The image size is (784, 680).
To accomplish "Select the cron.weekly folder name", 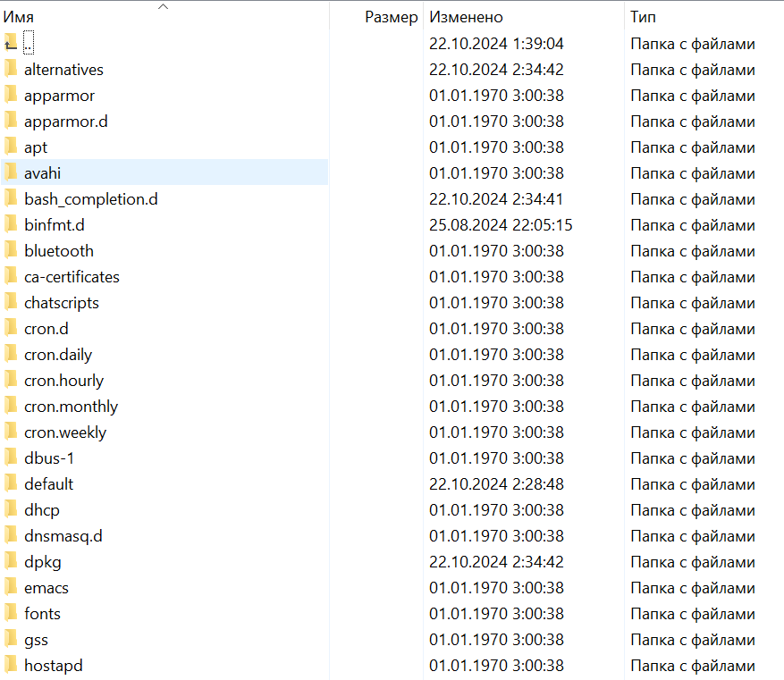I will [65, 433].
